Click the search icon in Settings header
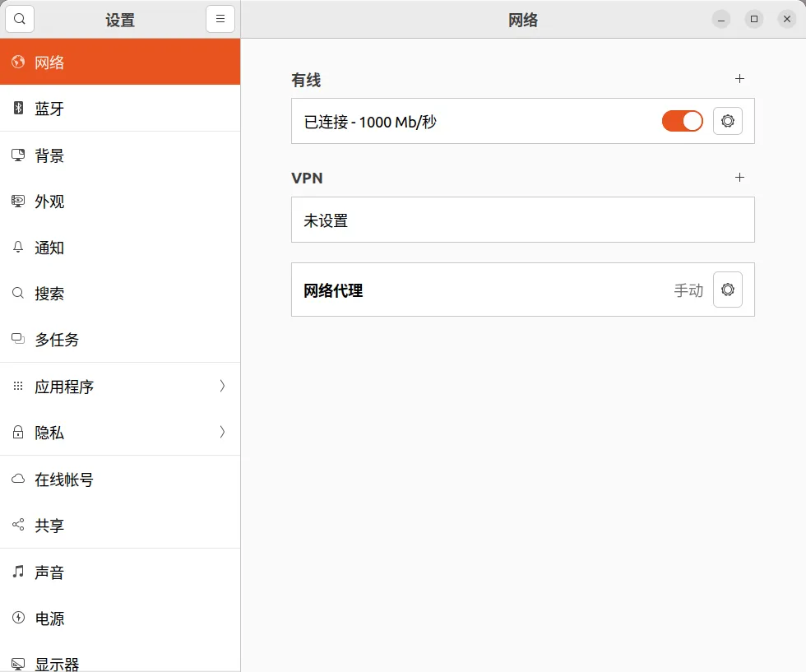Viewport: 806px width, 672px height. pyautogui.click(x=20, y=19)
